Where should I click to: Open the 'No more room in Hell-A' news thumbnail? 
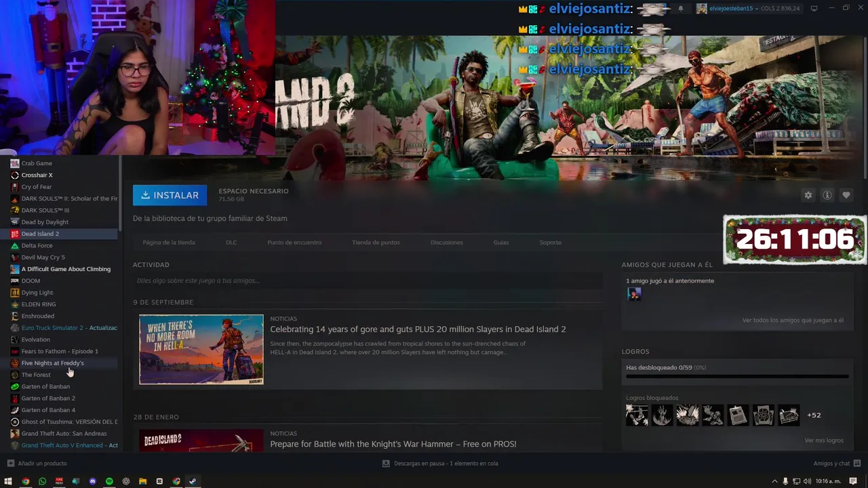(x=201, y=350)
